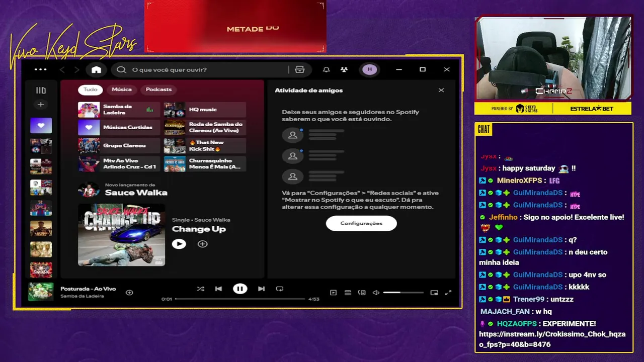The image size is (644, 362).
Task: Open the user profile avatar H
Action: pyautogui.click(x=370, y=70)
